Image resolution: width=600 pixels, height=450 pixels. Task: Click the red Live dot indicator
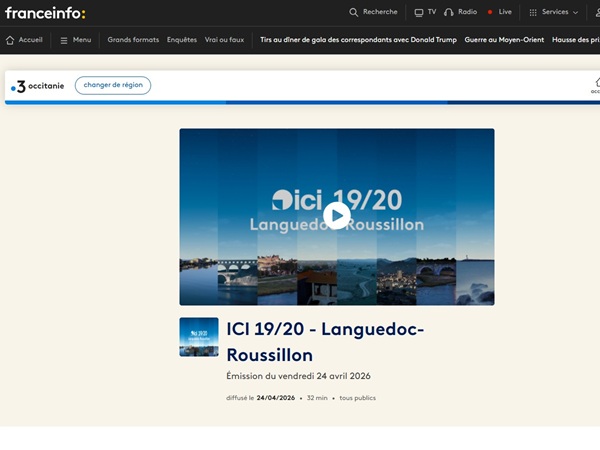(x=490, y=12)
